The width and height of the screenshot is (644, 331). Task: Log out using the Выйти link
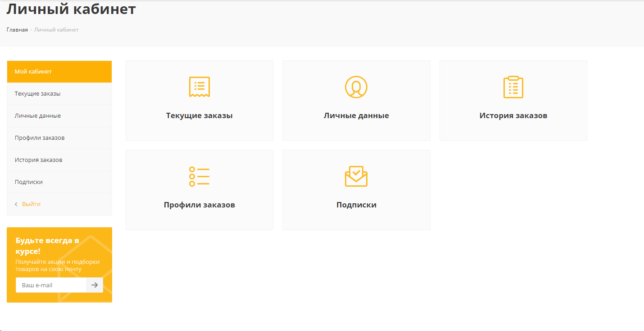point(31,204)
